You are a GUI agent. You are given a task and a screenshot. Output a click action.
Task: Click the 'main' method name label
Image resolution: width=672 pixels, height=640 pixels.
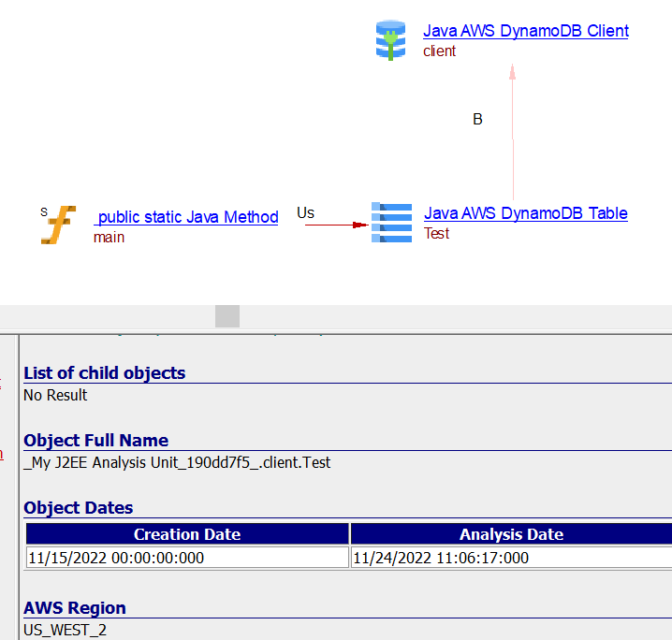coord(109,238)
